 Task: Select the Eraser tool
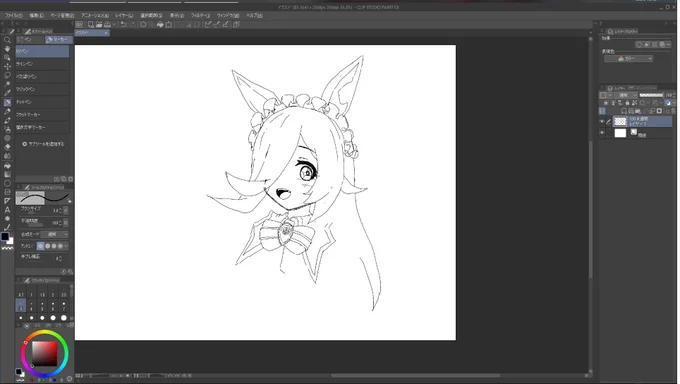point(7,147)
